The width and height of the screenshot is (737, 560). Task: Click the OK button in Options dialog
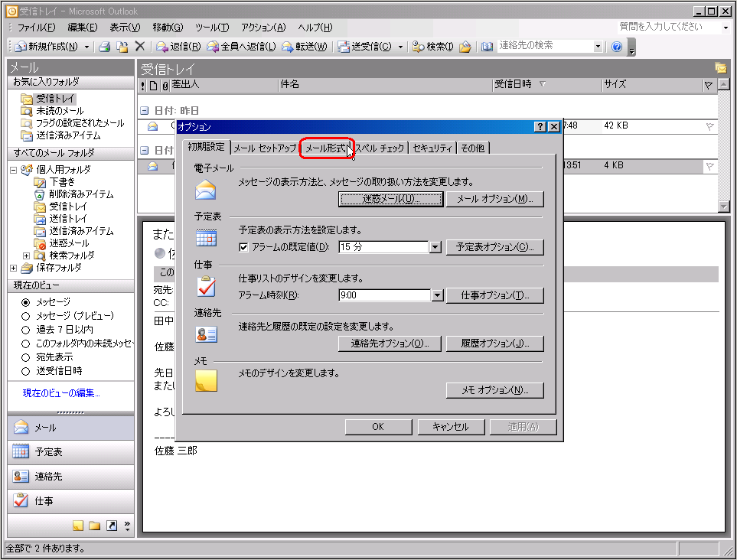click(378, 427)
